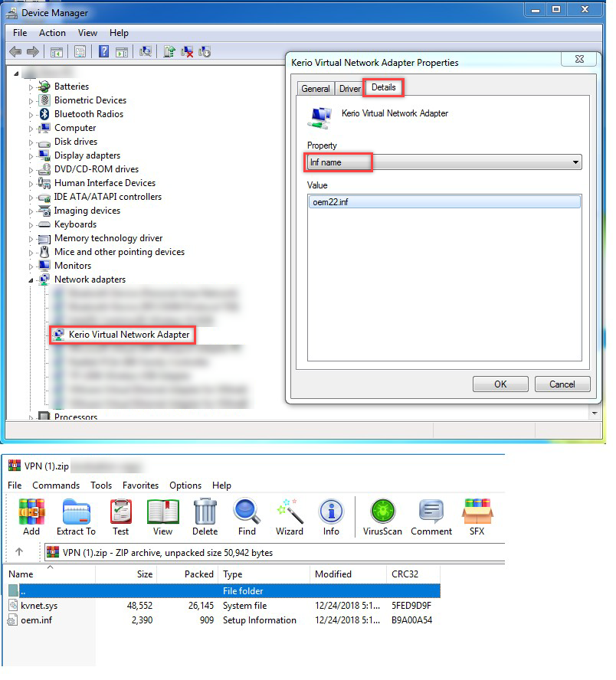Click the WinRAR archive path address field
616x680 pixels.
point(275,553)
